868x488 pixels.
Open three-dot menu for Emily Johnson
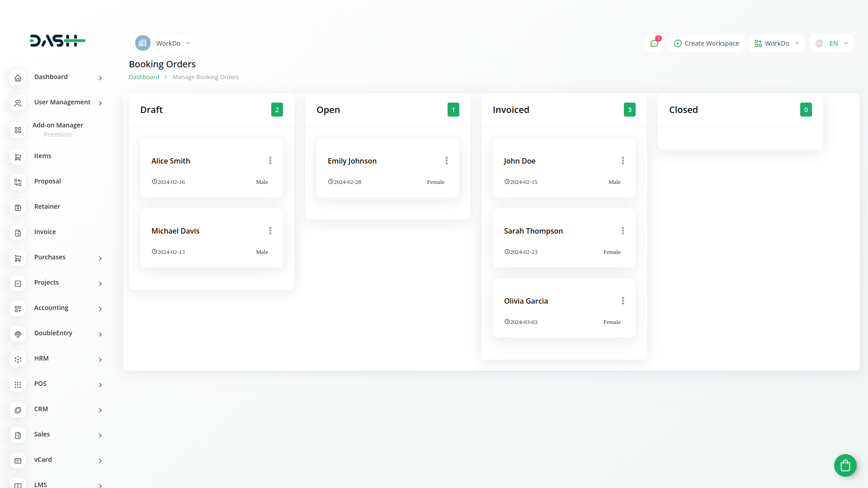tap(446, 161)
